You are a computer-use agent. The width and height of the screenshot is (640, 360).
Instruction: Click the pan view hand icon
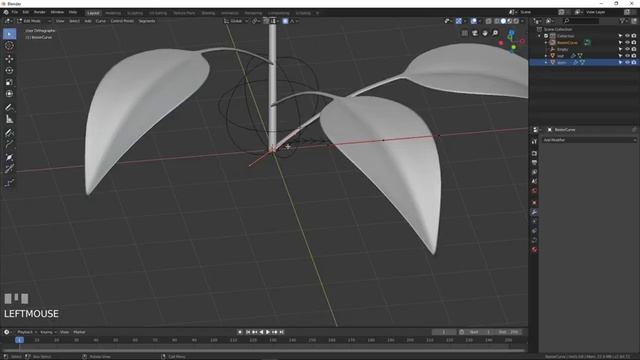click(485, 33)
